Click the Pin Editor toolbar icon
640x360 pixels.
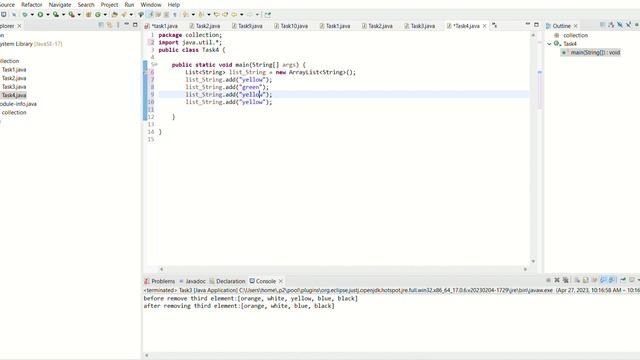coord(267,15)
